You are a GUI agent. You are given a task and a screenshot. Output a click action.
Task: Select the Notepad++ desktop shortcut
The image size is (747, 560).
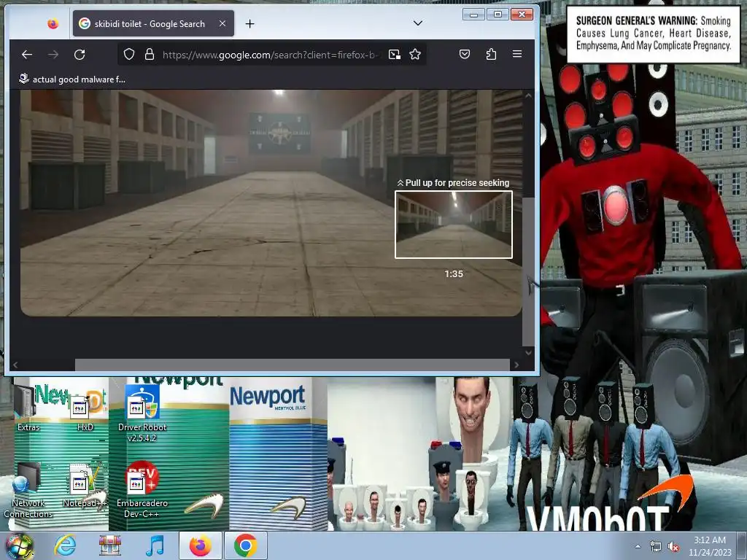[x=85, y=486]
